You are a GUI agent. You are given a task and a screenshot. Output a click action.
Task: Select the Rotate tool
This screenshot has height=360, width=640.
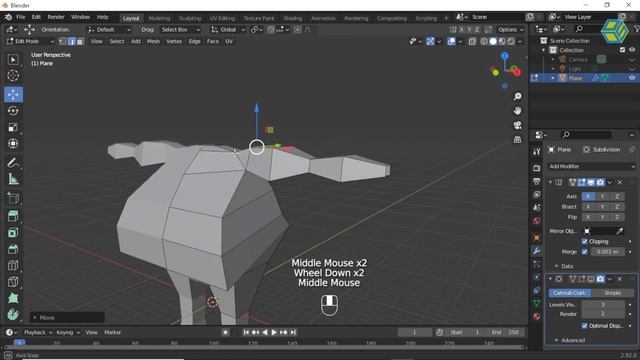click(x=13, y=111)
